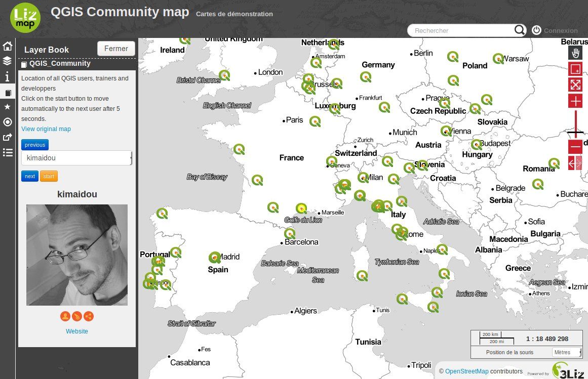Go to the next user

[x=30, y=176]
